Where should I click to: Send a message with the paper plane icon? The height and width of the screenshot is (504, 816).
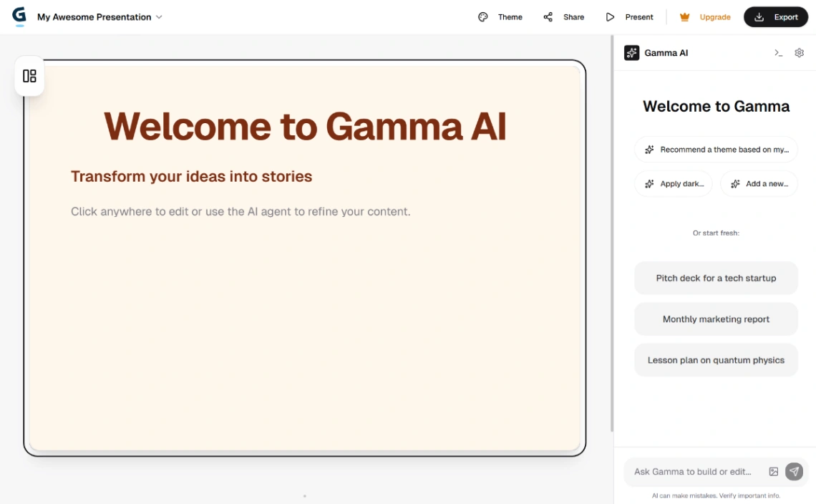click(x=795, y=472)
